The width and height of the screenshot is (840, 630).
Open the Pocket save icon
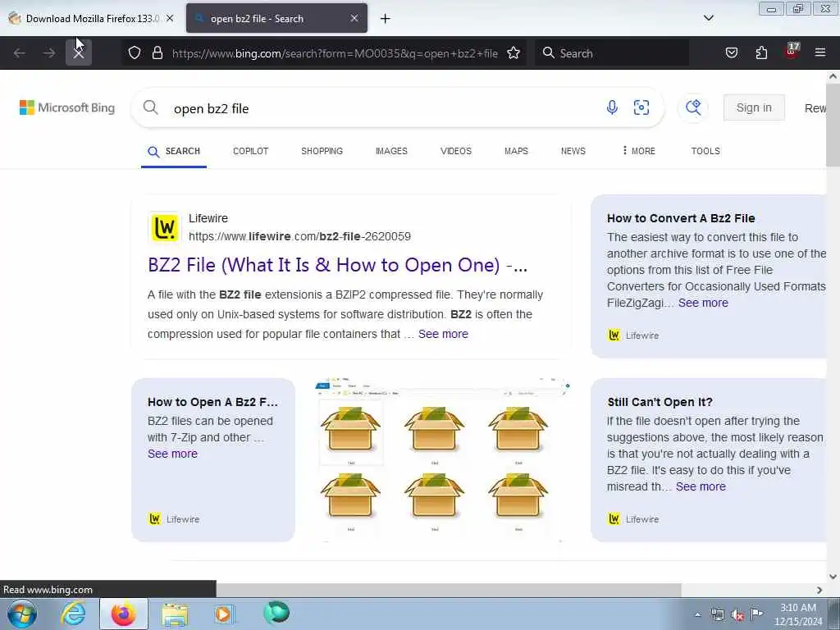tap(731, 52)
